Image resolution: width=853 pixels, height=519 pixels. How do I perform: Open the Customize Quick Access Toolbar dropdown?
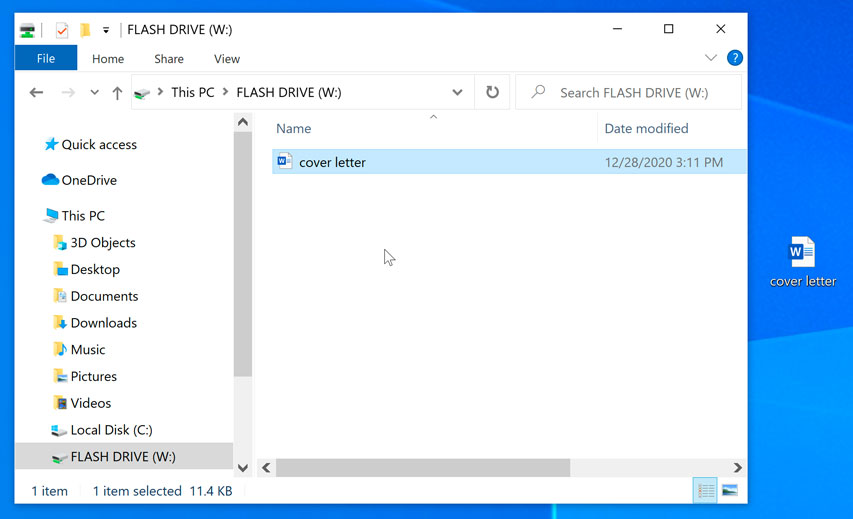point(106,30)
